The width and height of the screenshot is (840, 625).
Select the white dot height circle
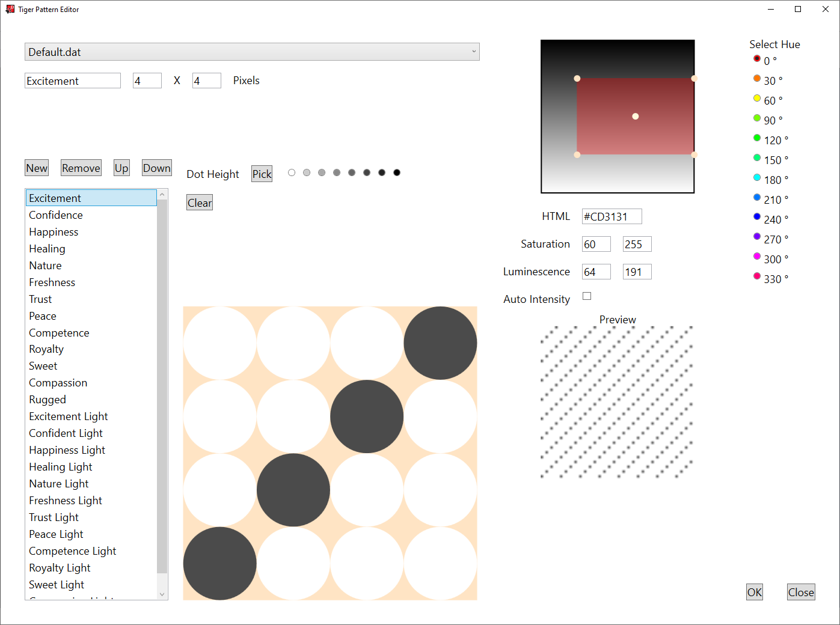(x=292, y=172)
